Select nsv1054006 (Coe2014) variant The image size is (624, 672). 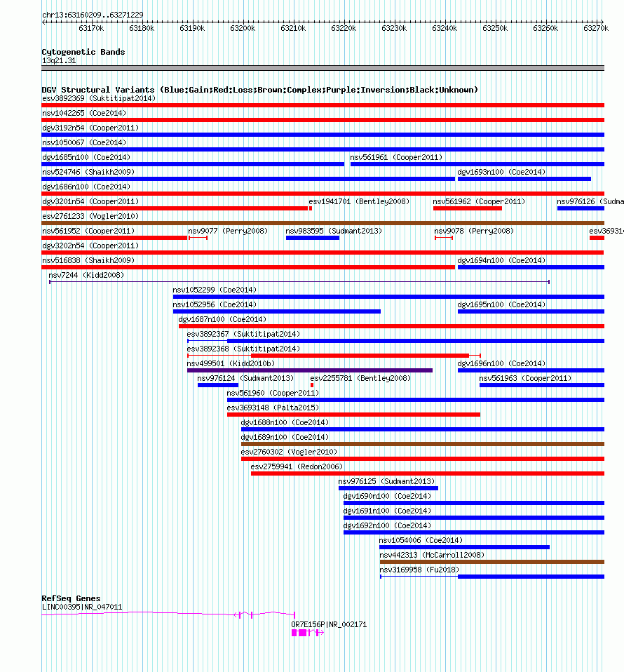(421, 540)
